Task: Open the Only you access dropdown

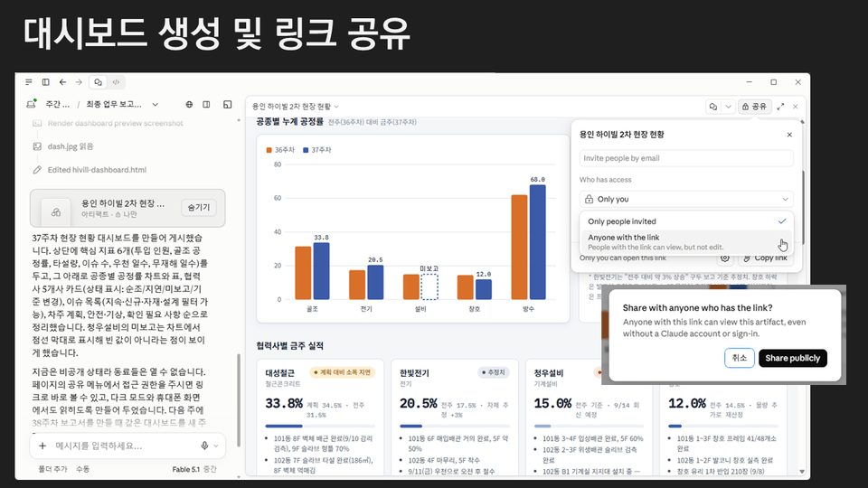Action: (686, 199)
